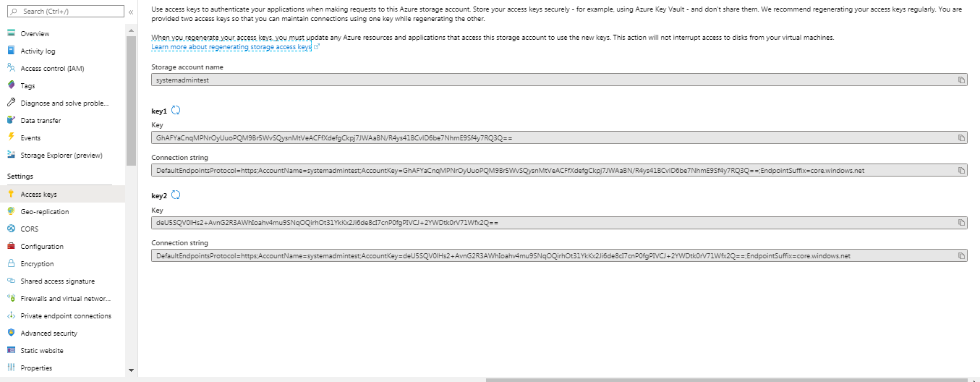Copy the storage account name

[961, 80]
